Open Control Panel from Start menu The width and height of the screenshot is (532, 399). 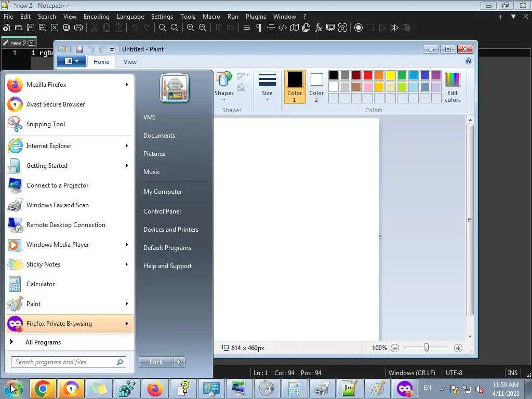tap(162, 211)
